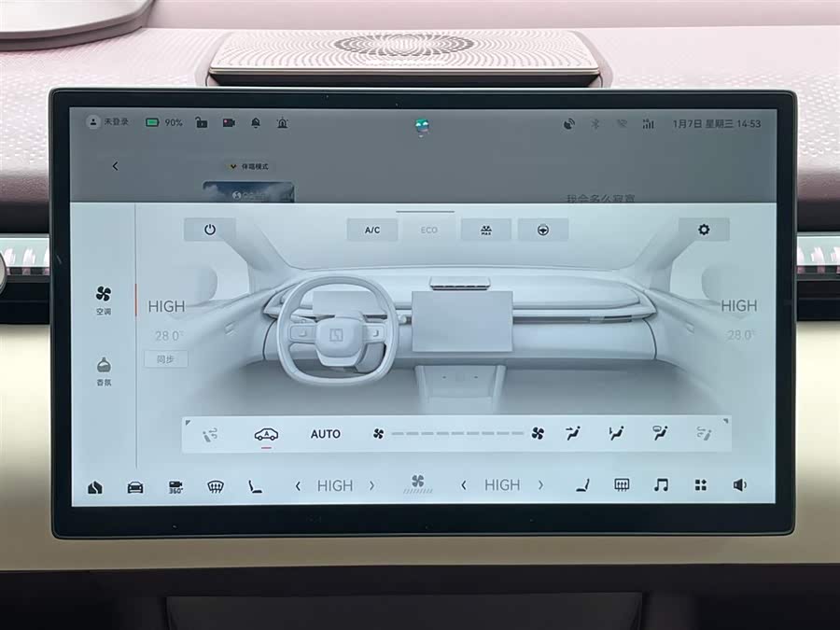This screenshot has width=840, height=630.
Task: Open the volume control speaker icon
Action: [740, 484]
